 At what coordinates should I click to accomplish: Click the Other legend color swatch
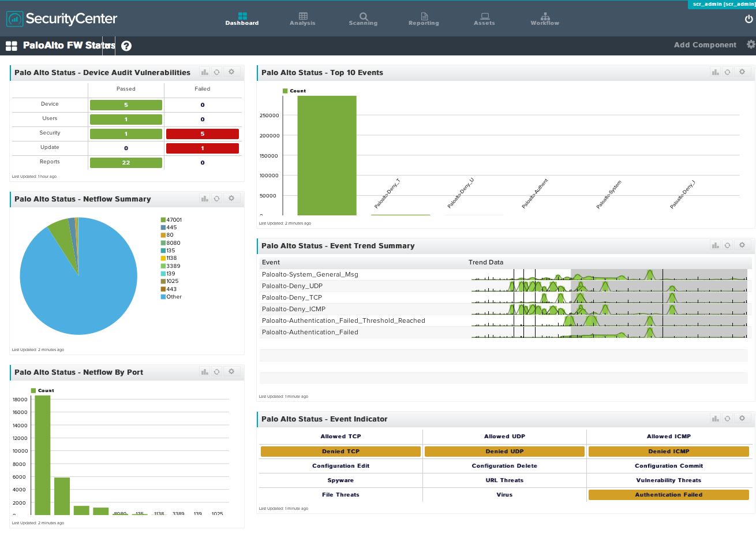163,297
